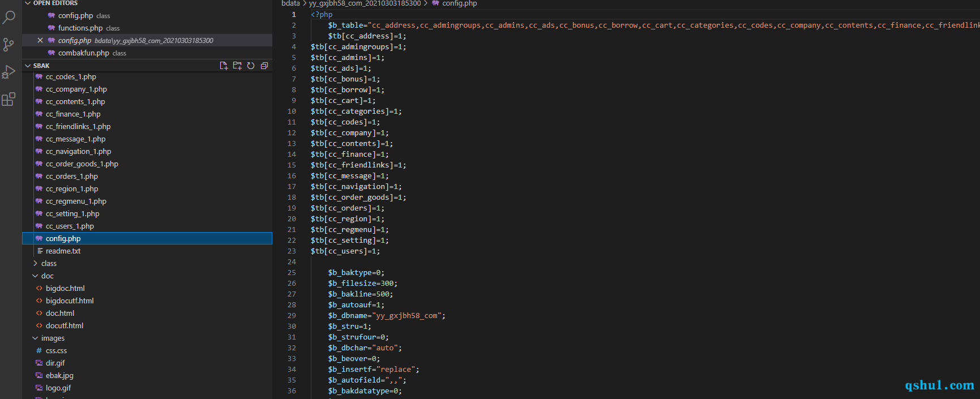The image size is (980, 399).
Task: Click line number 24 in gutter
Action: point(292,261)
